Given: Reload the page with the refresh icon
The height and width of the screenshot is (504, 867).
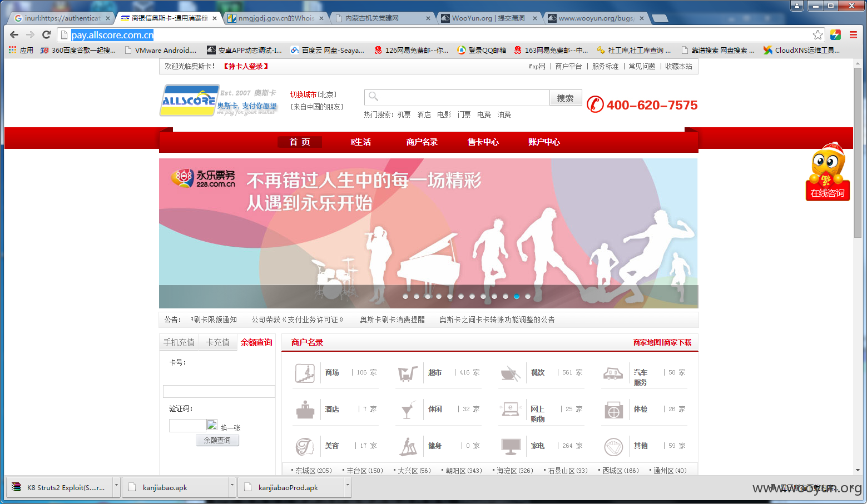Looking at the screenshot, I should [47, 34].
